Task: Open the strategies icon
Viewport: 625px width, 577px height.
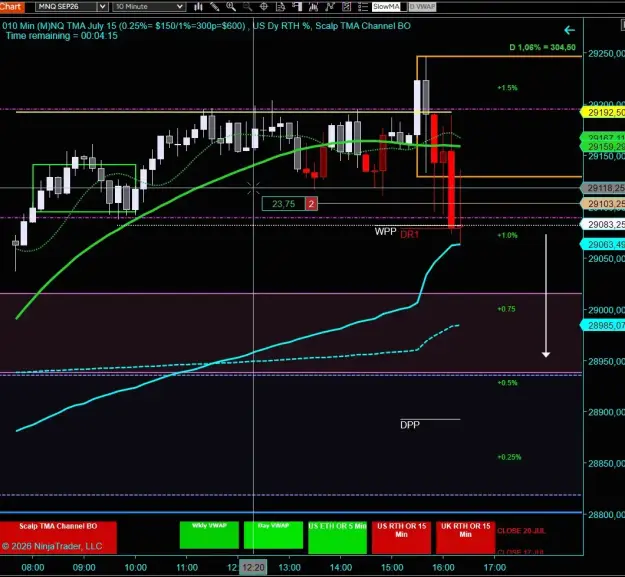Action: [330, 6]
